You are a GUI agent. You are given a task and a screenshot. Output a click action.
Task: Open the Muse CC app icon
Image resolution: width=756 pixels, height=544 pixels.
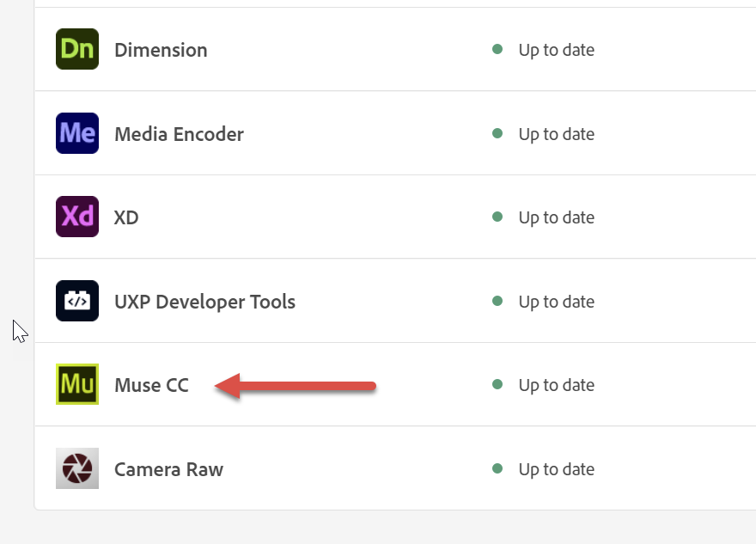(x=76, y=384)
